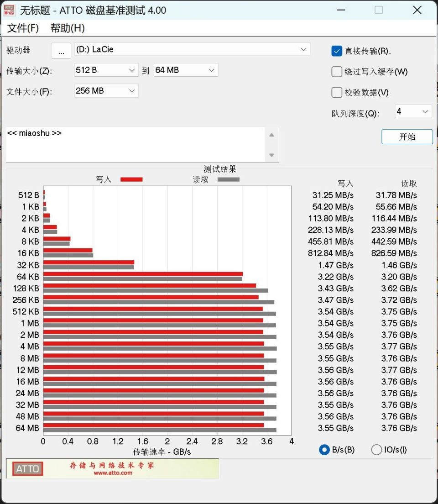Enable the 绕过写入缓存(W) checkbox

(336, 72)
